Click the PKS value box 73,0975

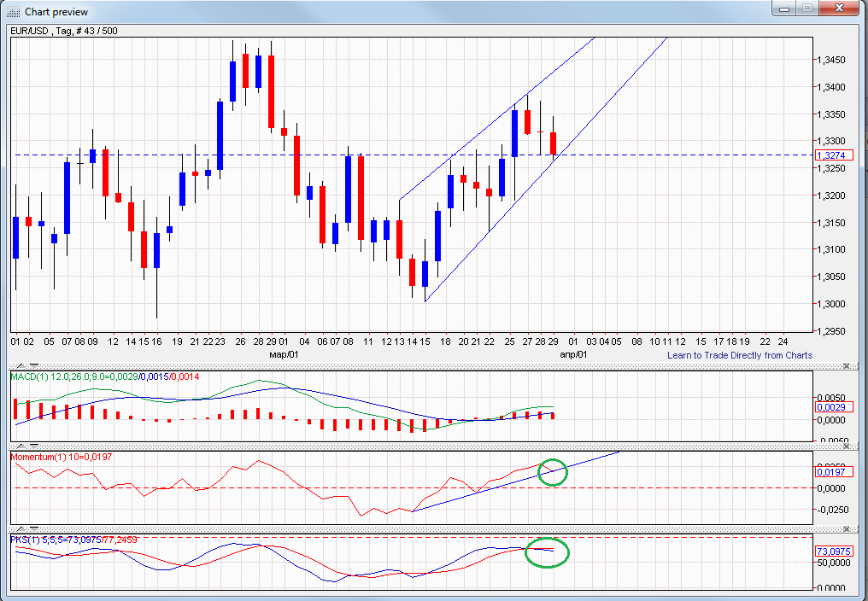[x=834, y=551]
